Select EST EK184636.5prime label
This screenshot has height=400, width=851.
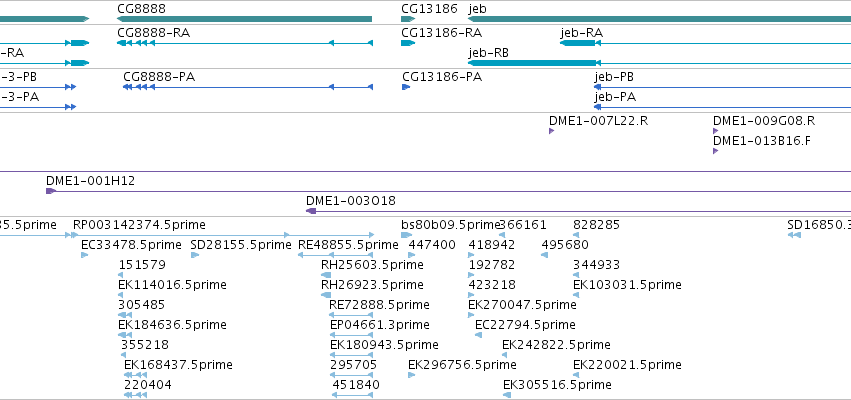(x=172, y=325)
